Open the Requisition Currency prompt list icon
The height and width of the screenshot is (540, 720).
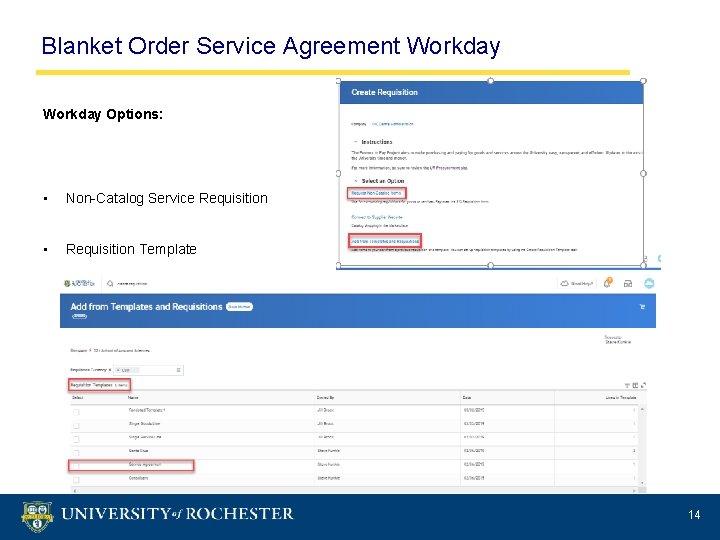tap(179, 370)
